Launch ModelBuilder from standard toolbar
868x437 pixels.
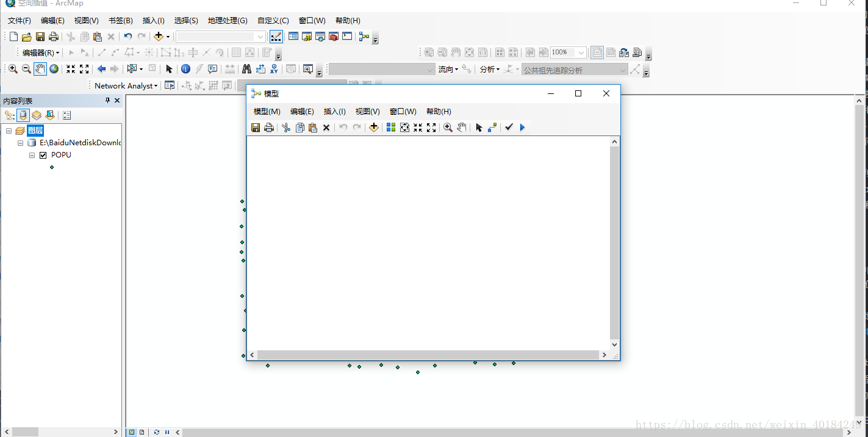[x=364, y=37]
